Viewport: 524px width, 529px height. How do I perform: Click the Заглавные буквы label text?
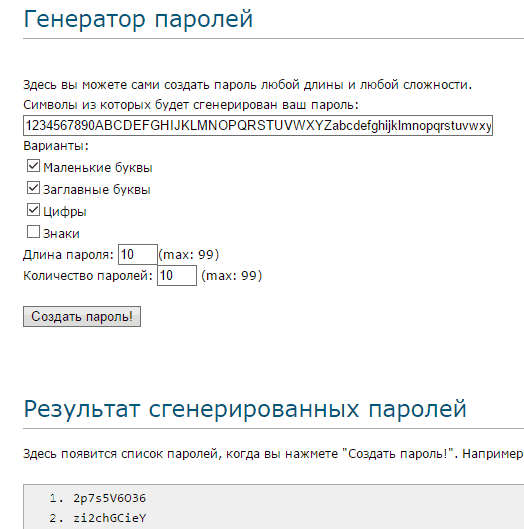click(x=97, y=190)
